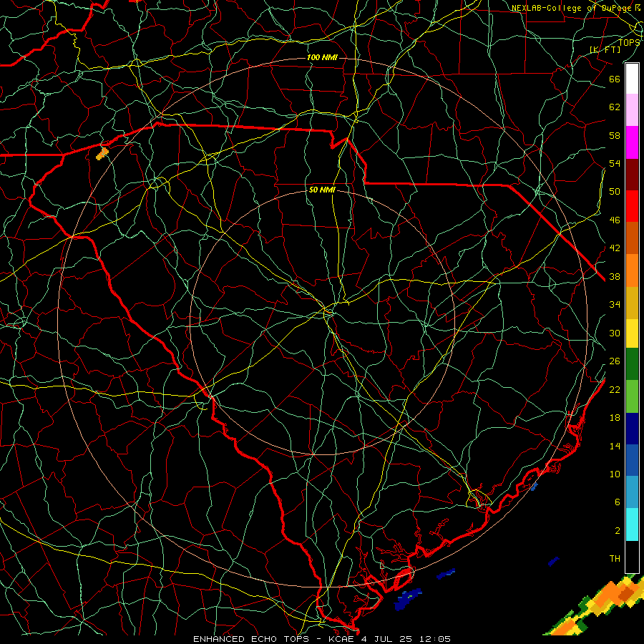Click the 4 JUL 25 date text

coord(388,639)
